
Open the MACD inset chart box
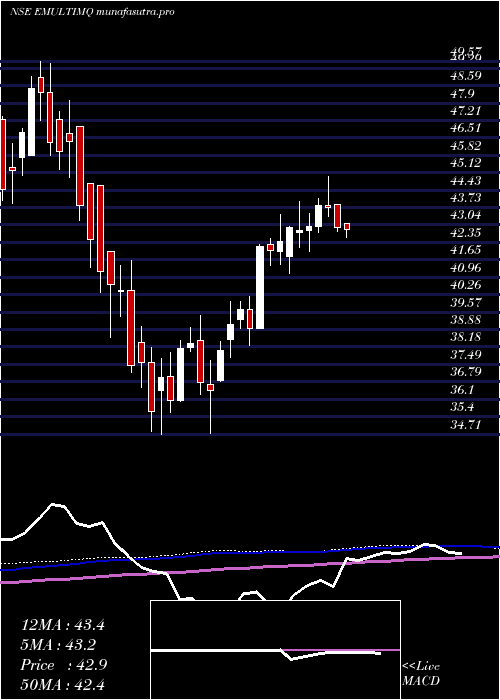click(x=275, y=650)
